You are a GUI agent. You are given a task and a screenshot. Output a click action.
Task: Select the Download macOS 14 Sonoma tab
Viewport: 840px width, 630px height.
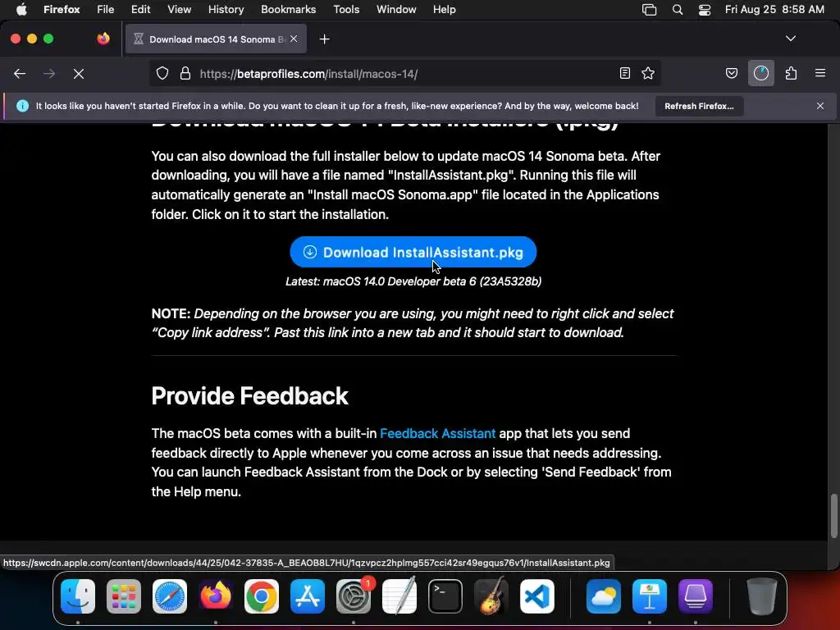[x=216, y=39]
